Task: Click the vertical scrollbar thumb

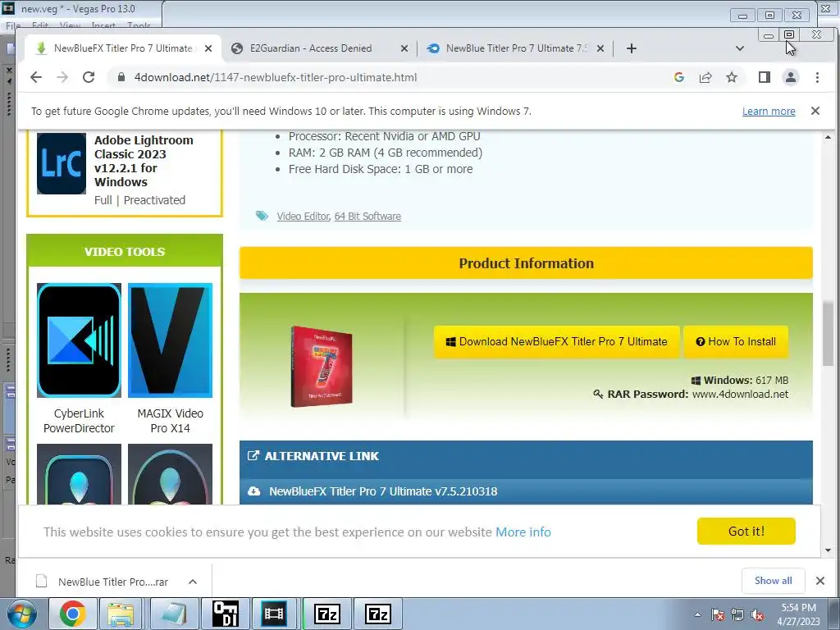Action: click(829, 335)
